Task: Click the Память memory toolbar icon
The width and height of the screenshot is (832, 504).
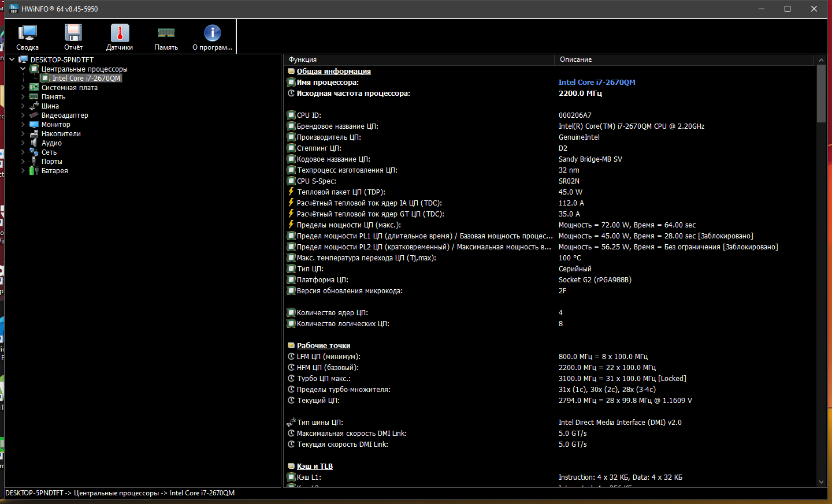Action: click(166, 38)
